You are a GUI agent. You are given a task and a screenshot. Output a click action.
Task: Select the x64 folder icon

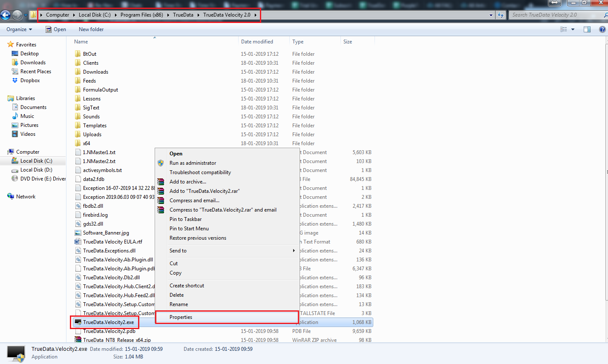click(x=78, y=143)
